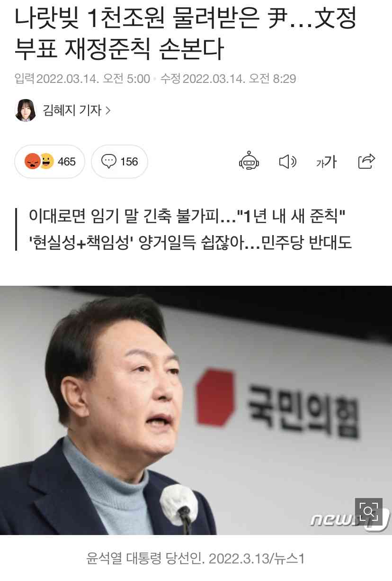This screenshot has height=581, width=392.
Task: Tap reporter 김혜지's profile picture
Action: (x=26, y=110)
